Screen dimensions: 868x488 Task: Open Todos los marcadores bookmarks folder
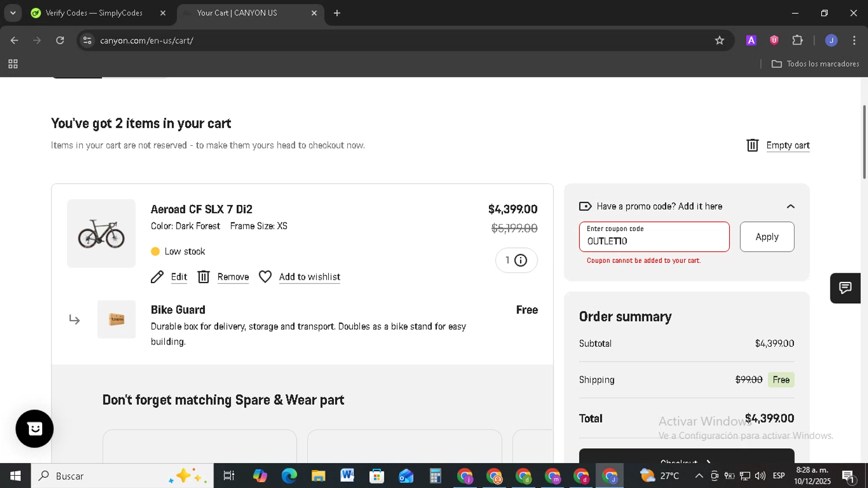coord(815,64)
